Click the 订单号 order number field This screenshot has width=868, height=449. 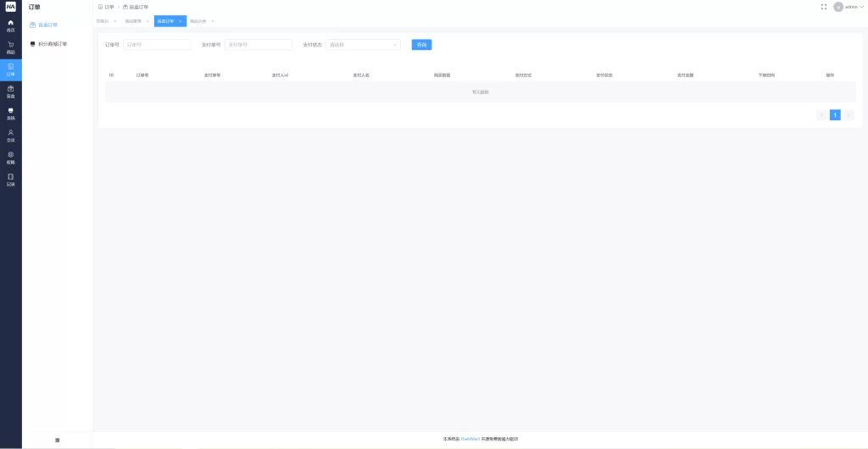point(157,45)
